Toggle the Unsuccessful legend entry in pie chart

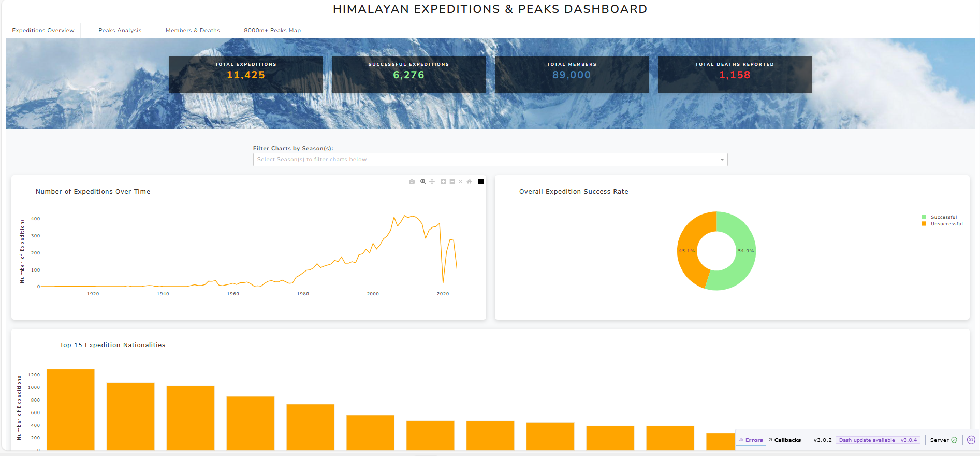tap(946, 224)
